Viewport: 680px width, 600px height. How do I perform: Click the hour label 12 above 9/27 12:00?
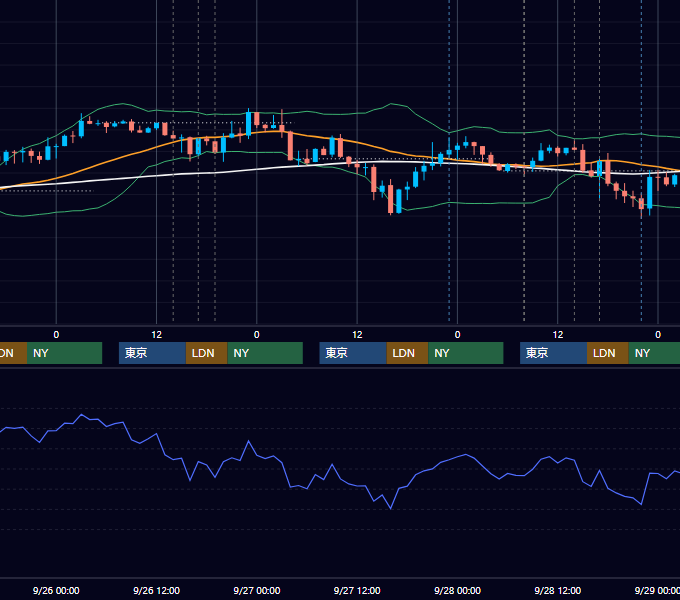coord(357,335)
